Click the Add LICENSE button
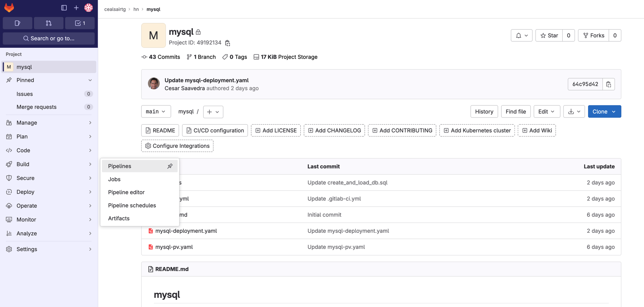The image size is (644, 307). click(276, 130)
